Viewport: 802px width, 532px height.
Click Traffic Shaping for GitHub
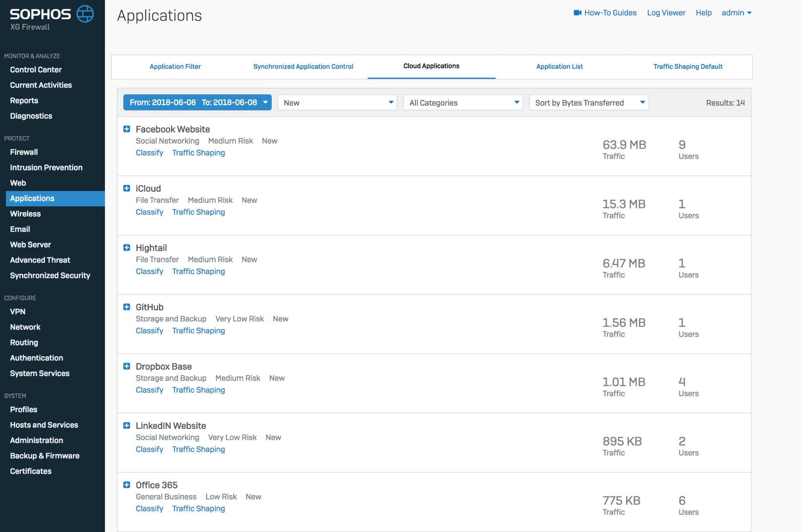(199, 330)
